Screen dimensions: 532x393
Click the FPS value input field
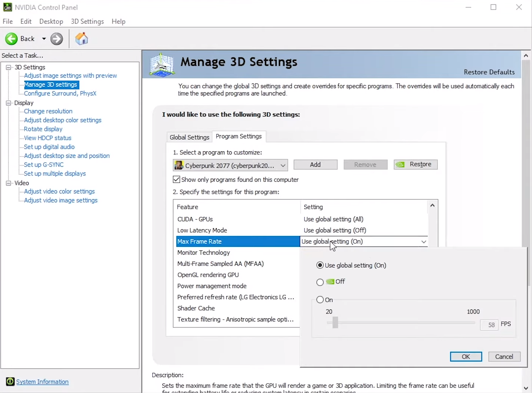[489, 325]
